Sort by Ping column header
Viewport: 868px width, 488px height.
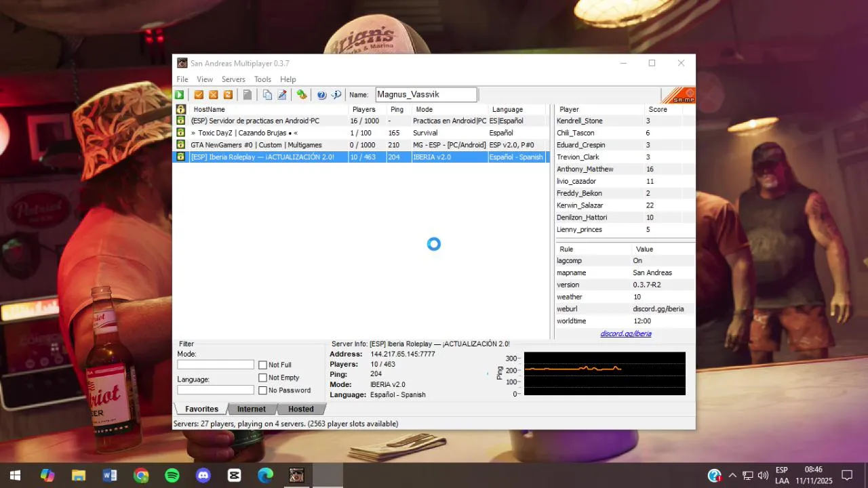pyautogui.click(x=399, y=109)
